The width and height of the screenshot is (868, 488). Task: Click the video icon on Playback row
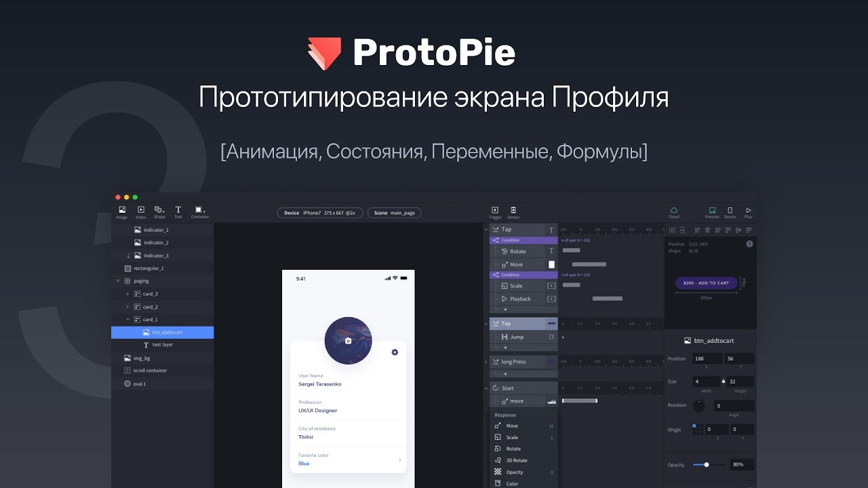[x=551, y=299]
